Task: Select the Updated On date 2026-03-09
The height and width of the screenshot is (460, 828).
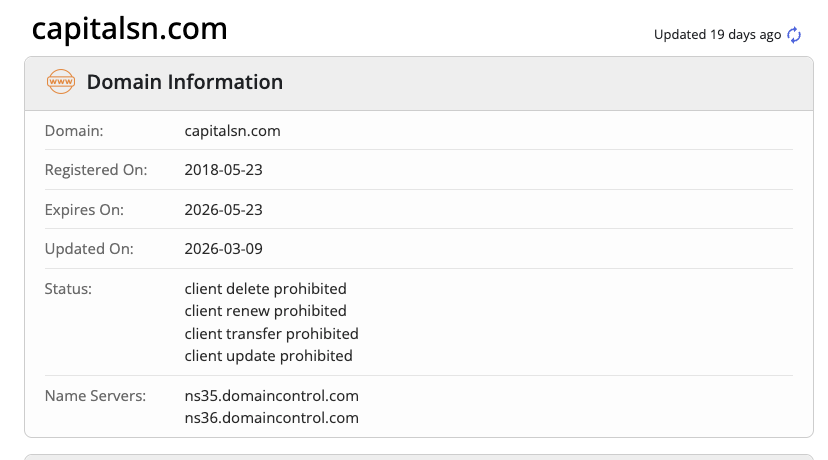Action: click(224, 249)
